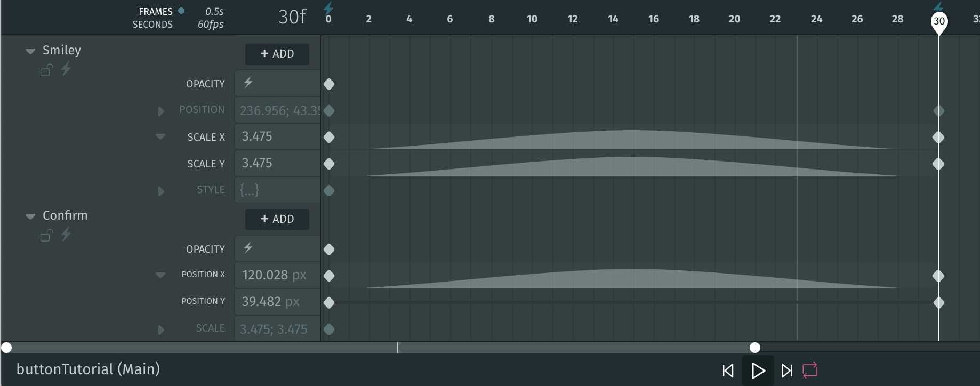Collapse the Smiley SCALE X property
The height and width of the screenshot is (386, 980).
160,136
